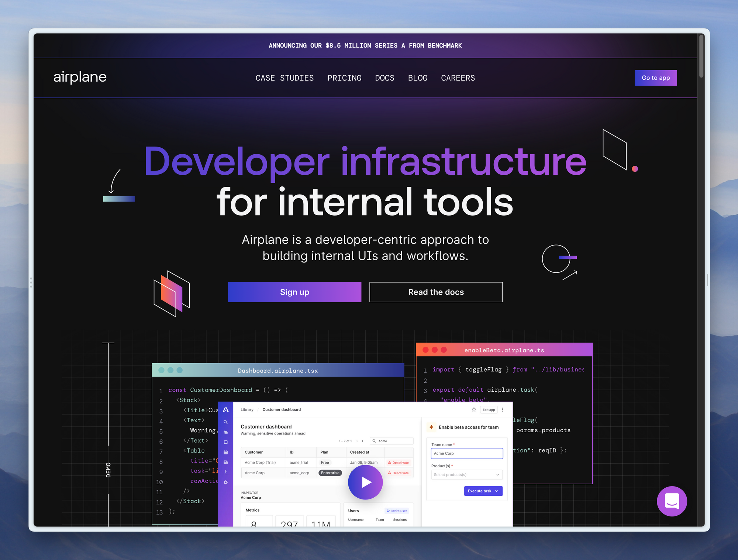Expand the Execute task dropdown arrow
This screenshot has height=560, width=738.
click(x=497, y=491)
